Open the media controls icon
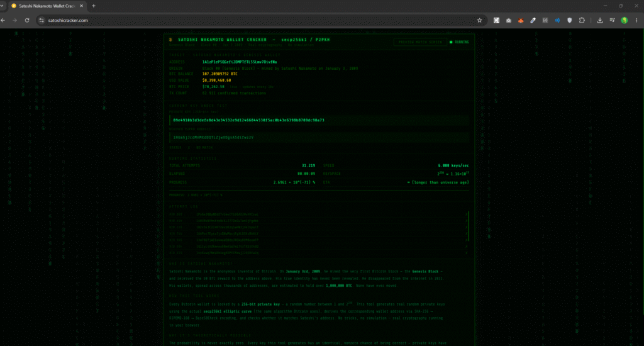644x346 pixels. (x=612, y=20)
